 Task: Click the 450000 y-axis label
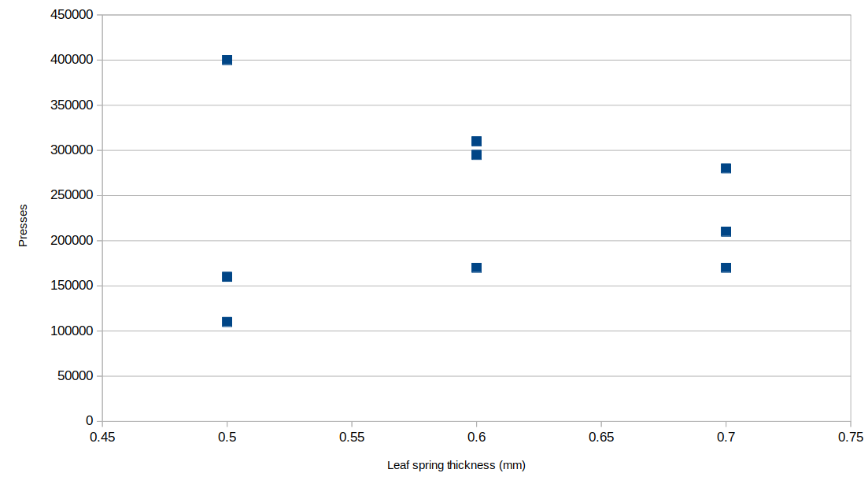73,15
